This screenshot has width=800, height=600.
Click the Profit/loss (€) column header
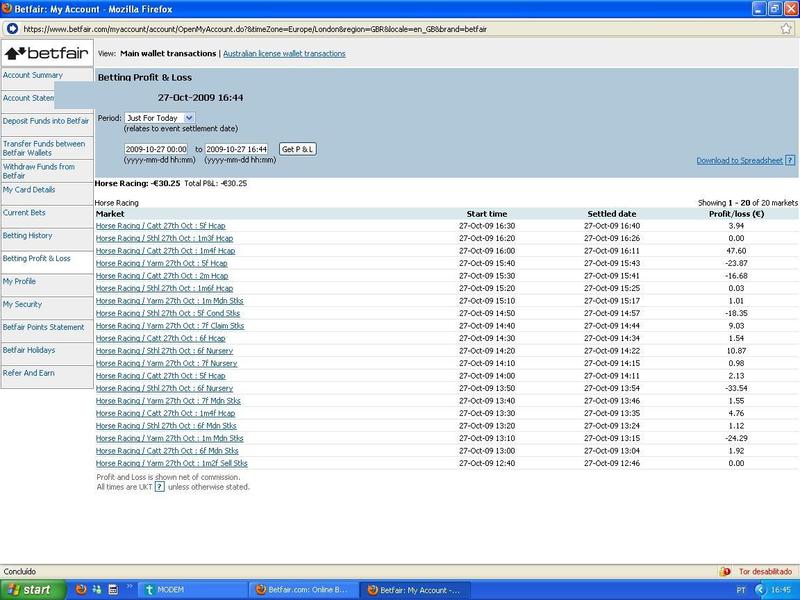click(x=737, y=214)
